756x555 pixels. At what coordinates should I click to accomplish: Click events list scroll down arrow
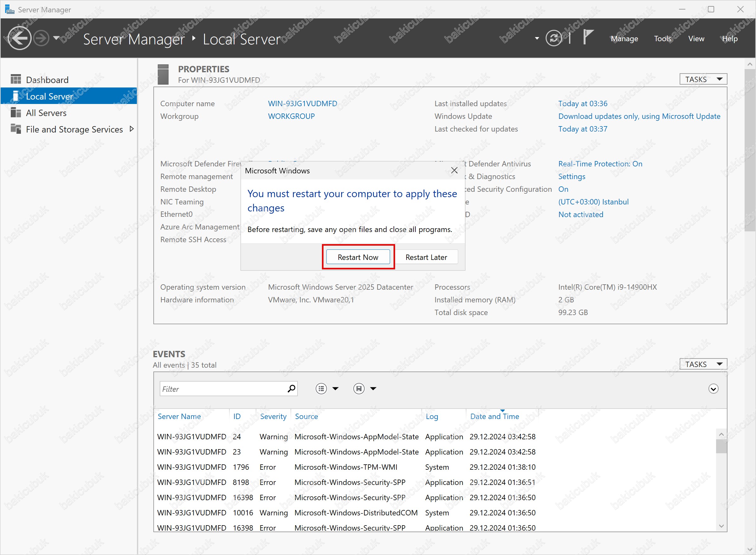click(x=721, y=526)
